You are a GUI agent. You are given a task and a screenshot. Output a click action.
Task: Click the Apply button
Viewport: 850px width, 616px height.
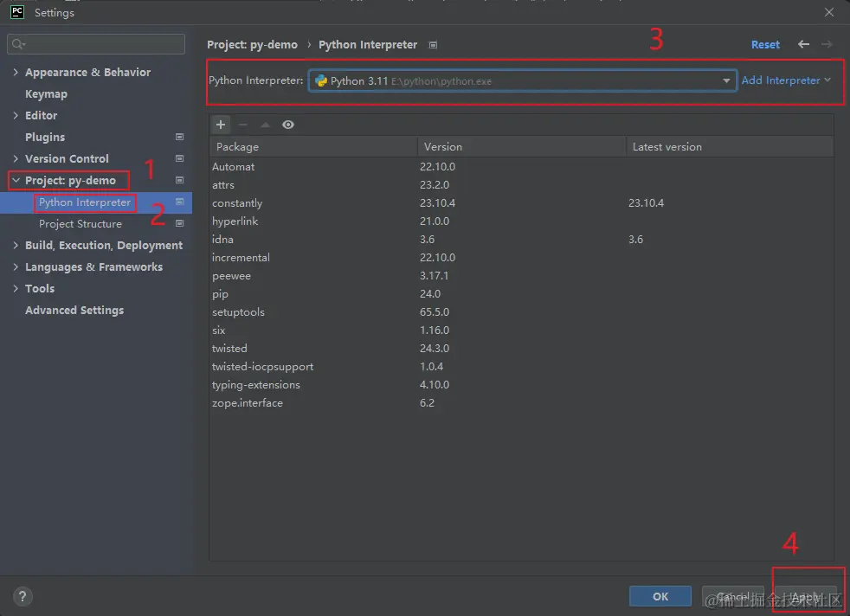pyautogui.click(x=805, y=596)
